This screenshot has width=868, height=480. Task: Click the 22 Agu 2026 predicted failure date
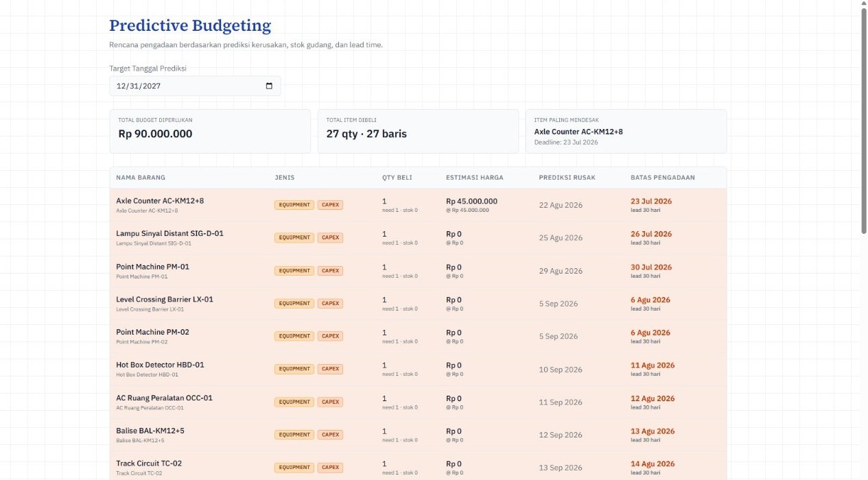pos(561,205)
